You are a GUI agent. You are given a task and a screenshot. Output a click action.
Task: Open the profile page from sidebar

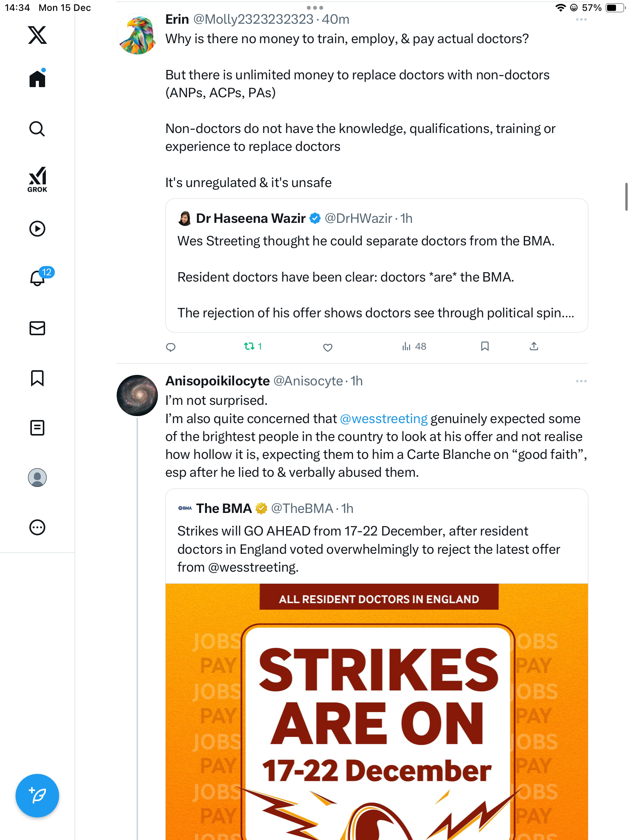click(x=37, y=478)
